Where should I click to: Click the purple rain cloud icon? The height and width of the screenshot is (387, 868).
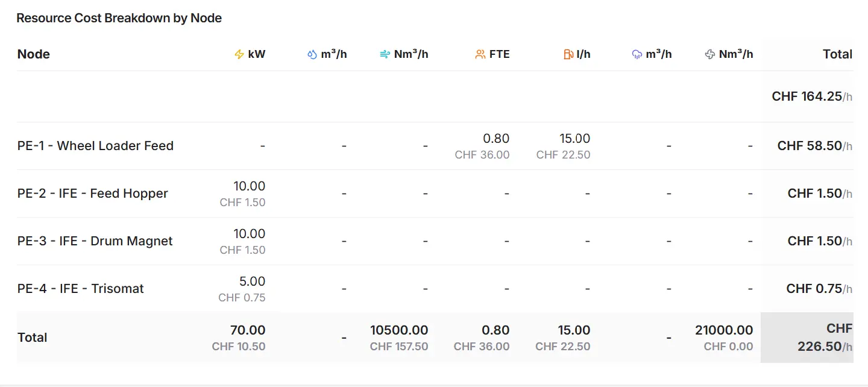click(637, 54)
